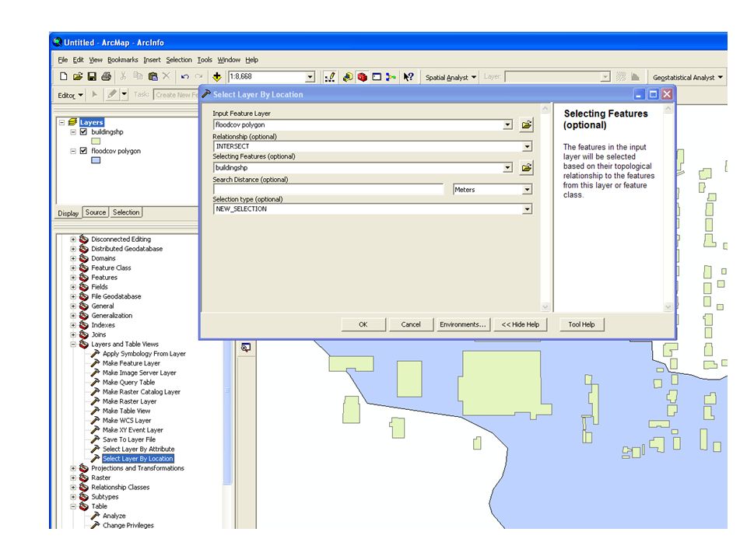Screen dimensions: 747x560
Task: Show the Command Line window icon
Action: [377, 77]
